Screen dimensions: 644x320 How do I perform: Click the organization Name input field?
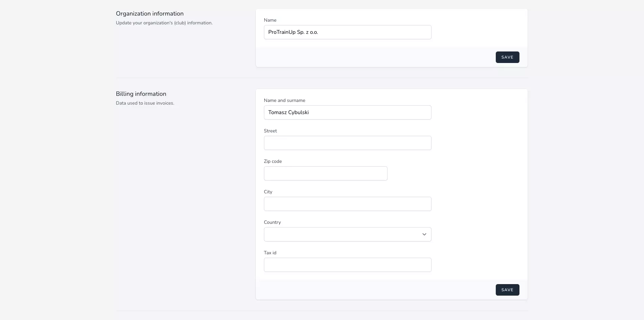click(347, 32)
